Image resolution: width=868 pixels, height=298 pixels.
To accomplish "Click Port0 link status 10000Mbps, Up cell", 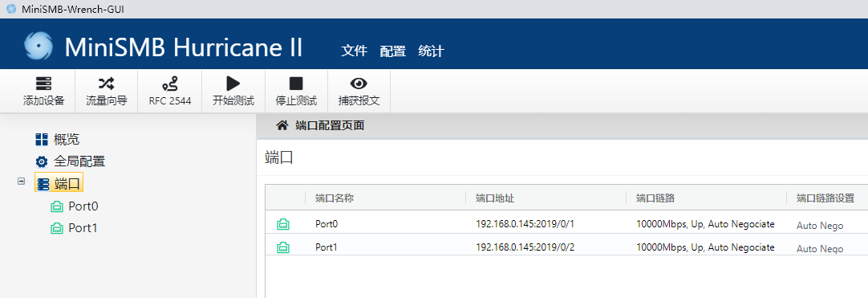I will click(x=705, y=224).
